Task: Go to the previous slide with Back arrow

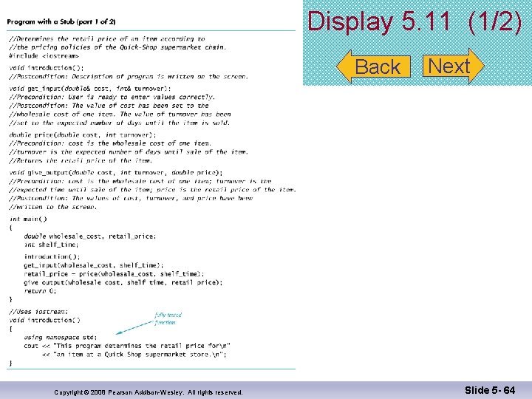Action: pos(374,66)
